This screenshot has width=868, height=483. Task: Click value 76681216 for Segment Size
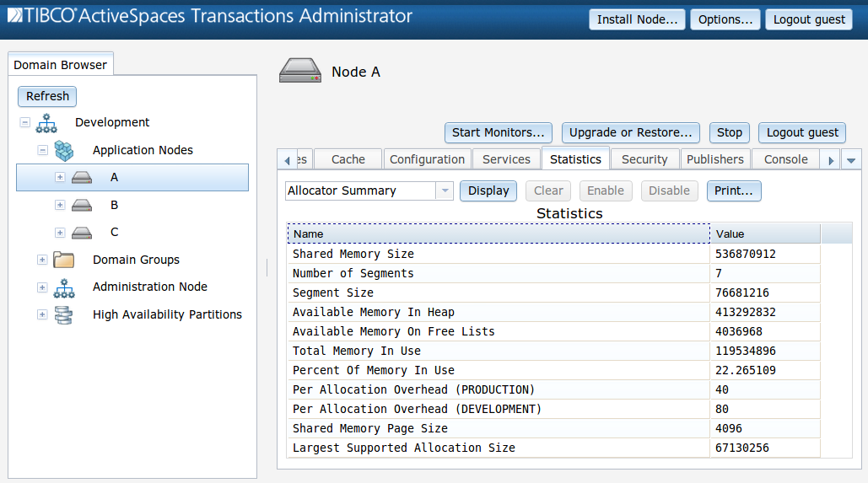(741, 292)
